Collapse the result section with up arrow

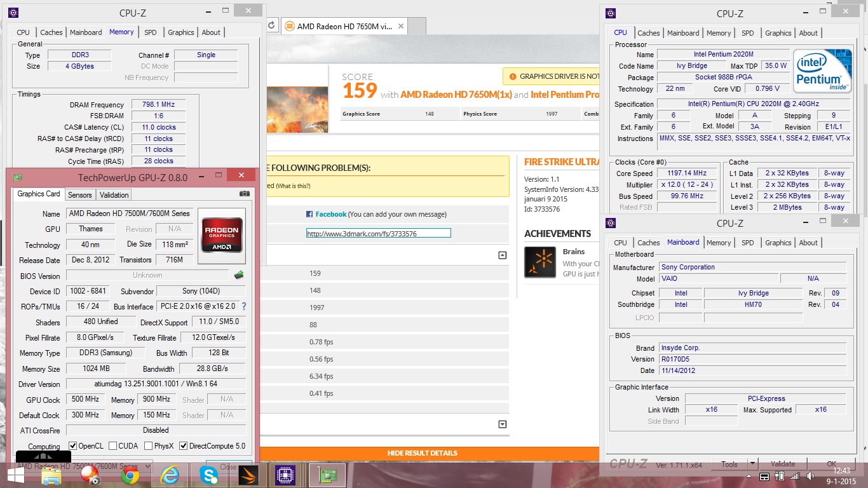(503, 255)
